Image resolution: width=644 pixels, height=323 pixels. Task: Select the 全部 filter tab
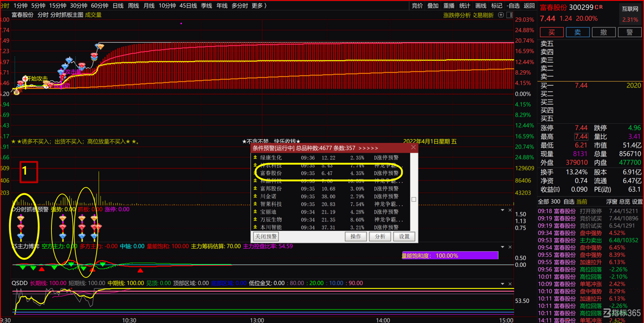pyautogui.click(x=543, y=202)
